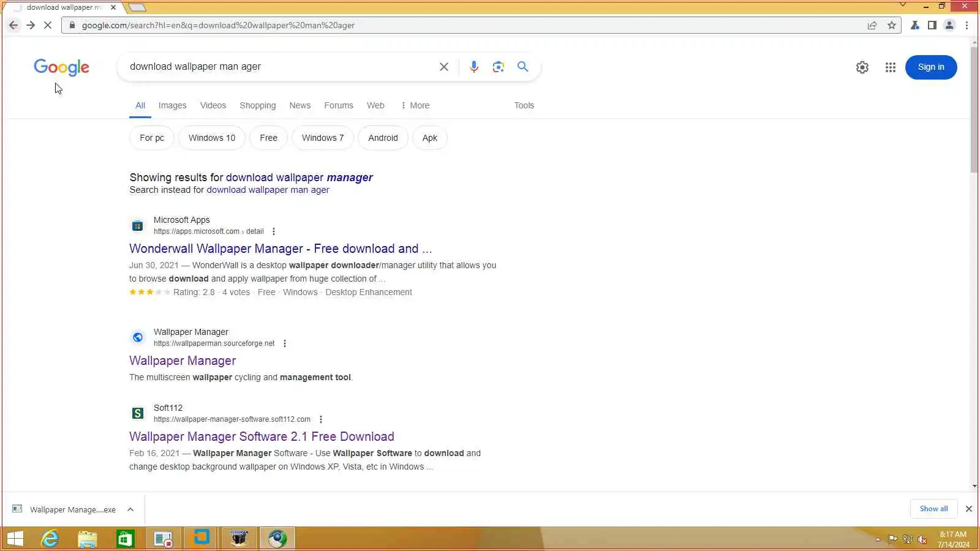Open the taskbar clock and date
Screen dimensions: 980x551
(954, 539)
